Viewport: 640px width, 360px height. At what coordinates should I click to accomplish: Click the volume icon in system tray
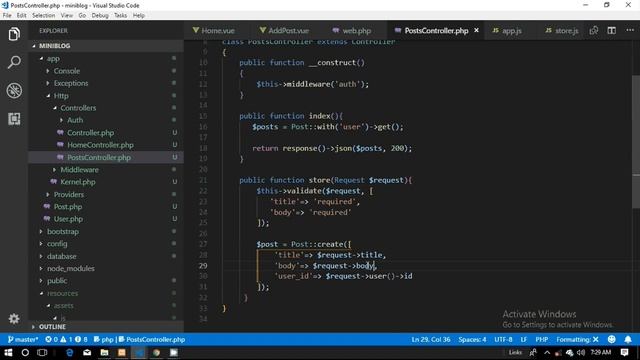click(x=581, y=352)
